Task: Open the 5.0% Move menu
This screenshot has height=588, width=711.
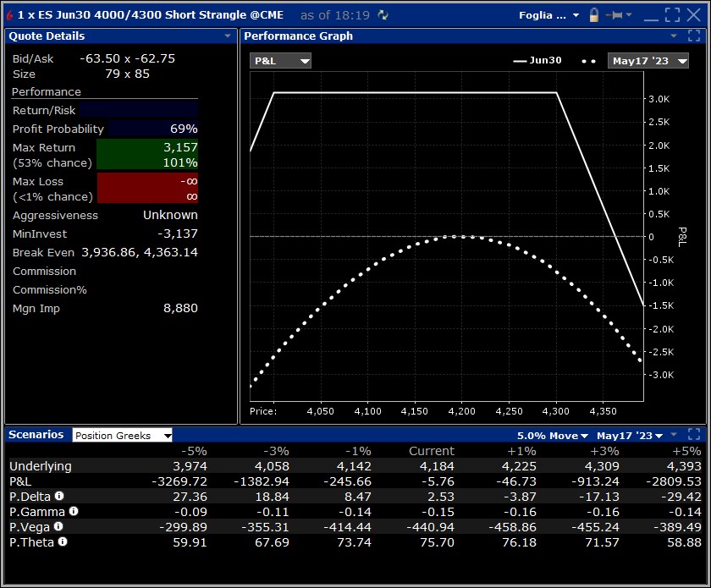Action: pos(552,436)
